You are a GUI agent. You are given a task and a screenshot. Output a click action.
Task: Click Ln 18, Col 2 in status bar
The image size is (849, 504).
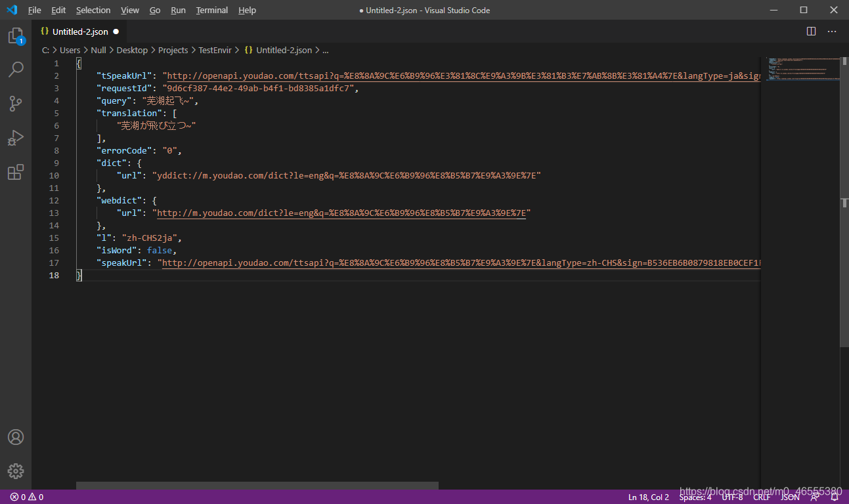click(x=649, y=497)
